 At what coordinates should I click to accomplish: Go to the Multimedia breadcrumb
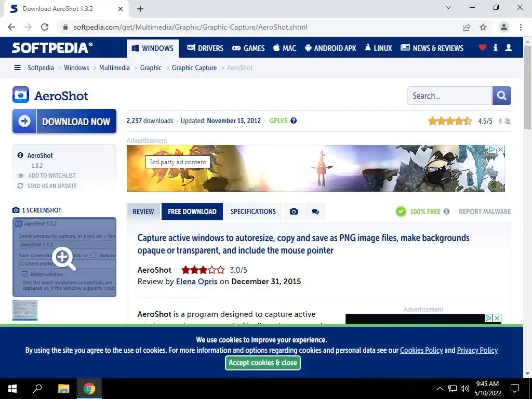[x=114, y=68]
